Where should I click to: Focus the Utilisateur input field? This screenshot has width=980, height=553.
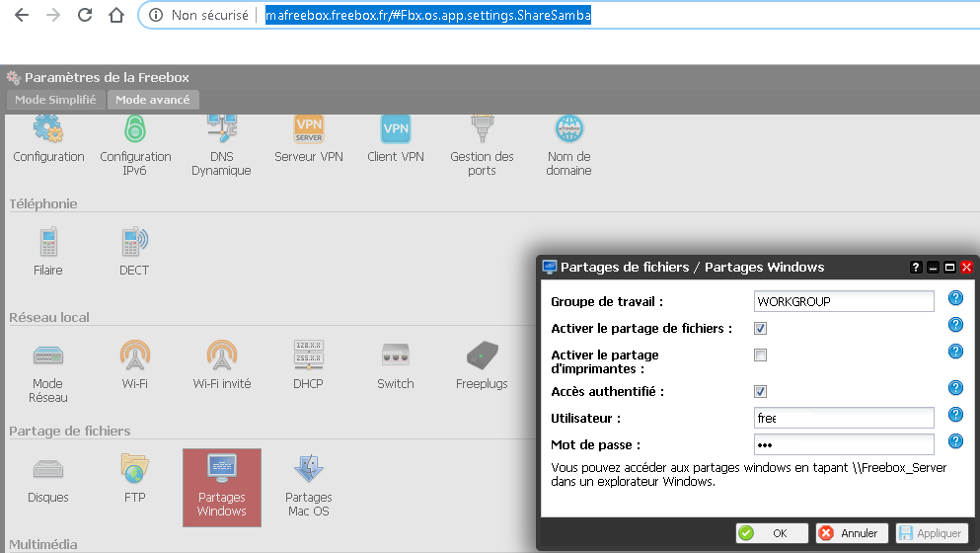click(x=844, y=418)
